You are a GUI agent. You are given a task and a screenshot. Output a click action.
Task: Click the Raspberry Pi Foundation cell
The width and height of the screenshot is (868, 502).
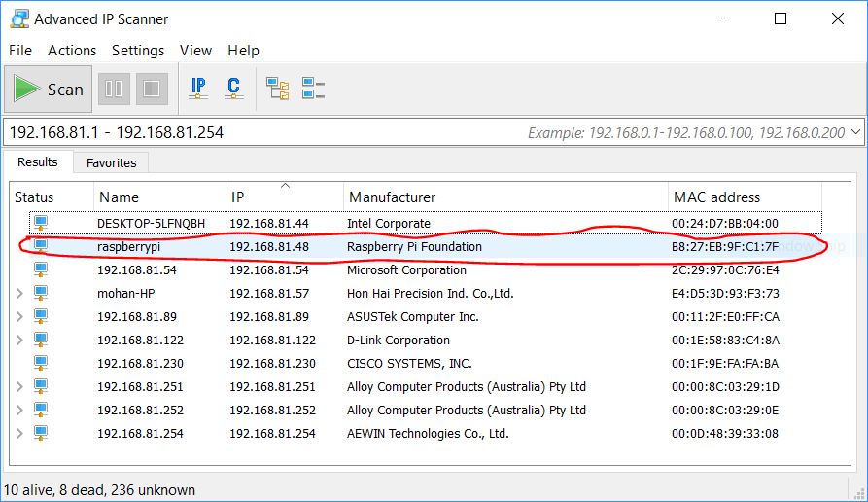point(415,246)
